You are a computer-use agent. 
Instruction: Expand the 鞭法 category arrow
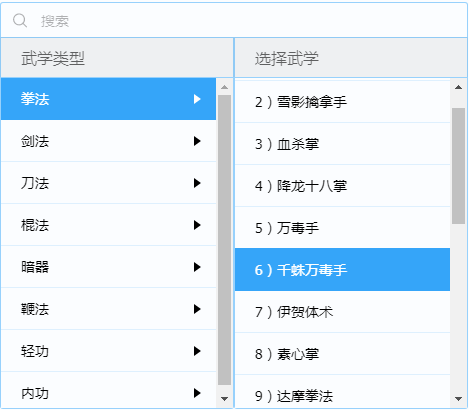tap(197, 309)
